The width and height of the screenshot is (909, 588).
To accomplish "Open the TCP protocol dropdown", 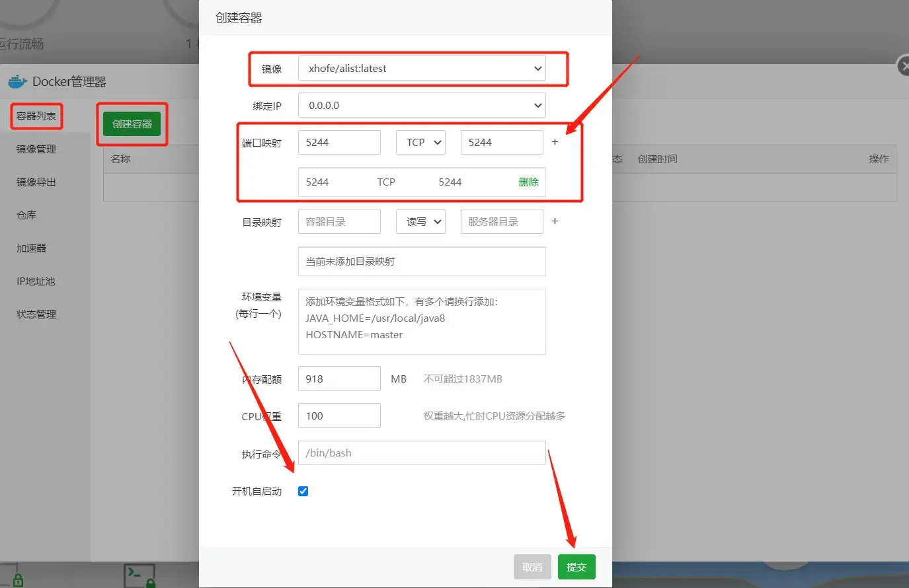I will (x=421, y=142).
